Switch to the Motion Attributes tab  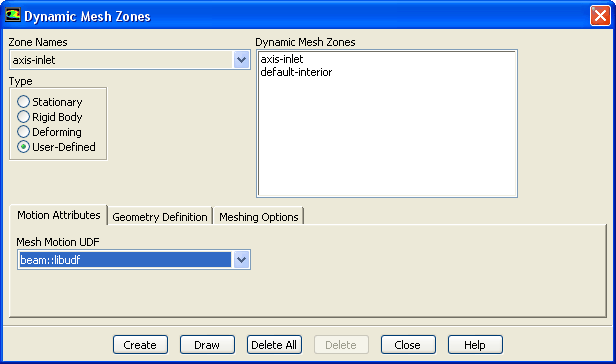tap(59, 215)
